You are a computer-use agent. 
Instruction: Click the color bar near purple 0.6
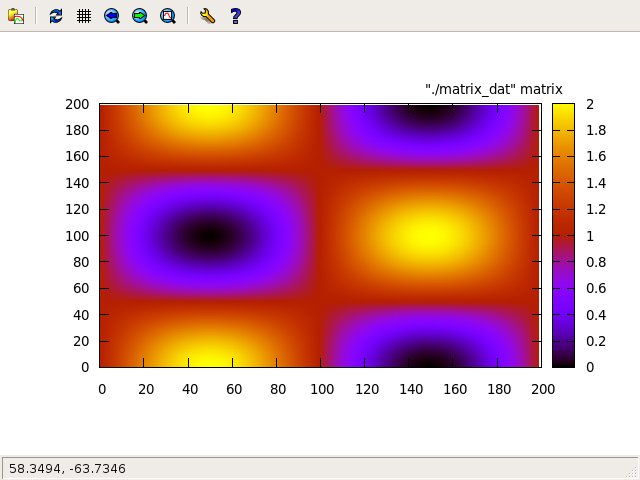point(563,288)
